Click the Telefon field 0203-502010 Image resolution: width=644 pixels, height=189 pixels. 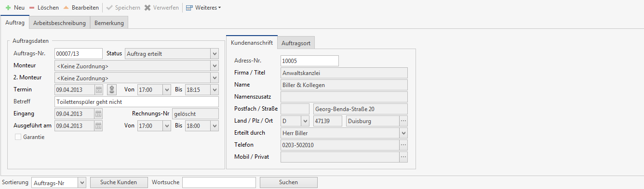[x=340, y=145]
